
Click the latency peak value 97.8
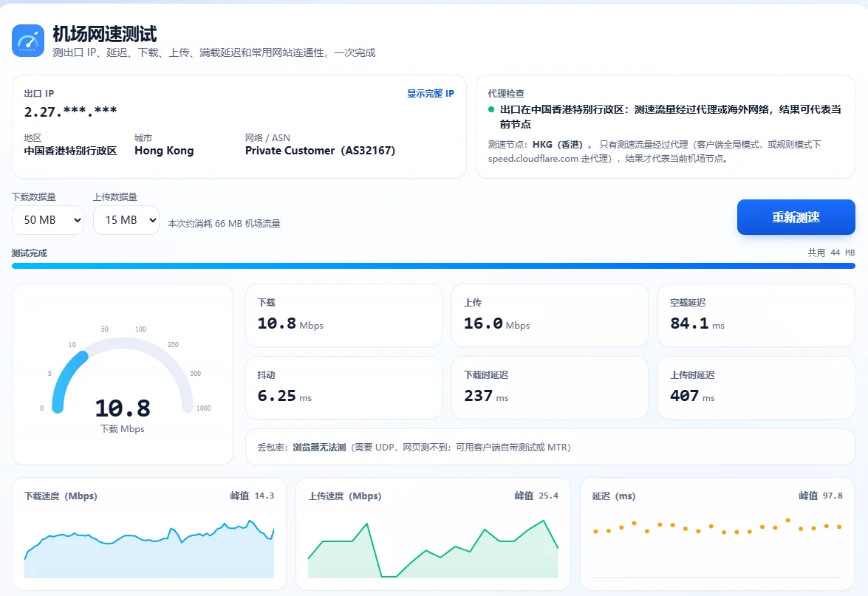pyautogui.click(x=833, y=496)
